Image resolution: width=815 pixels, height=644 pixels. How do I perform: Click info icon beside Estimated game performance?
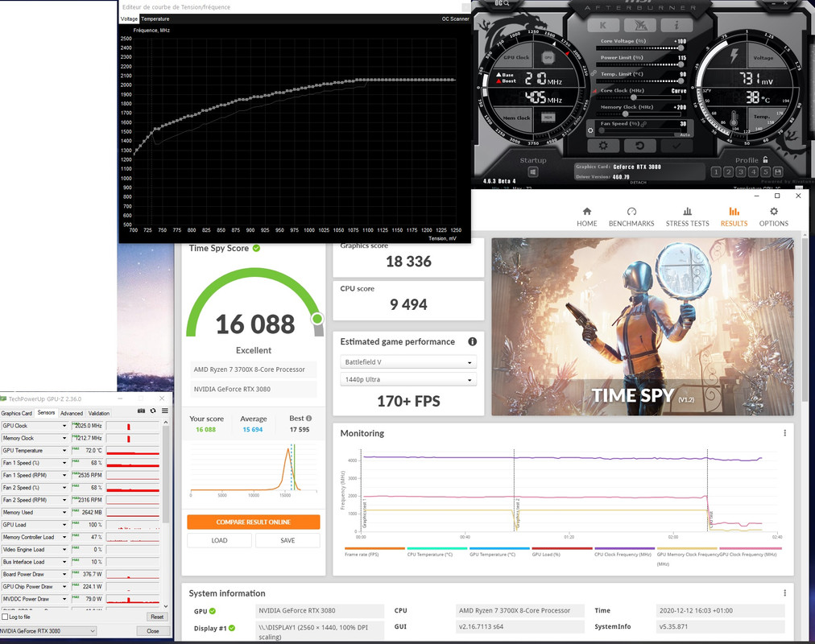472,342
